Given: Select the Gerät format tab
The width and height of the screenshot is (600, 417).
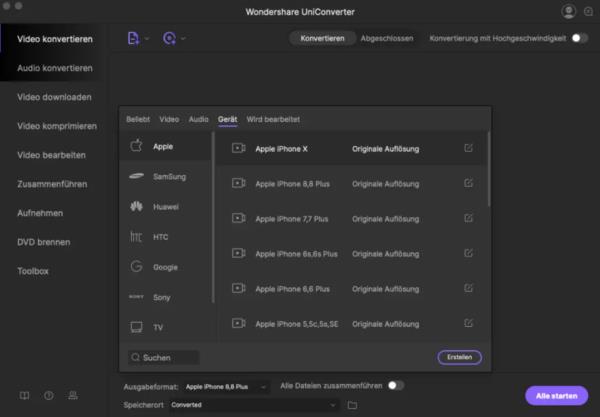Looking at the screenshot, I should [228, 119].
